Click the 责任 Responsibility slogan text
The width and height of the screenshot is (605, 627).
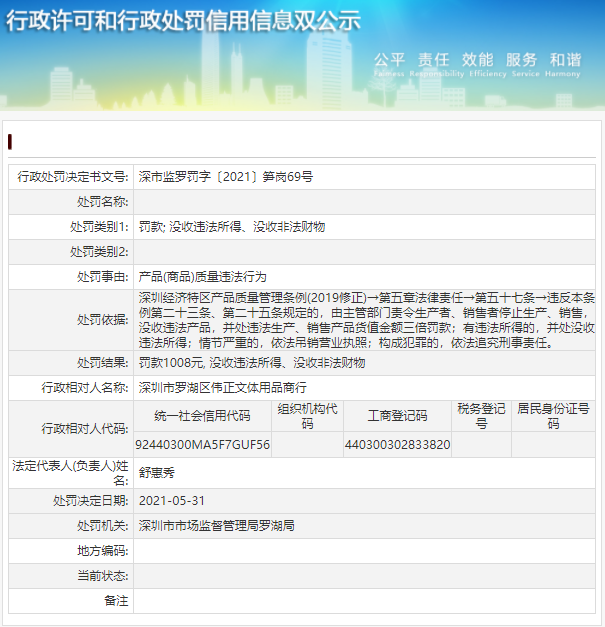pos(433,62)
